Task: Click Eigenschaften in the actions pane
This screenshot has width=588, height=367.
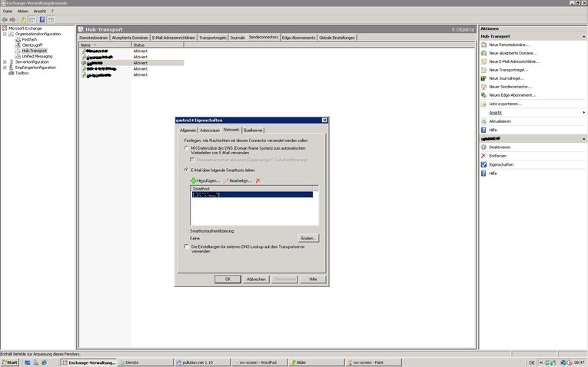Action: (501, 165)
